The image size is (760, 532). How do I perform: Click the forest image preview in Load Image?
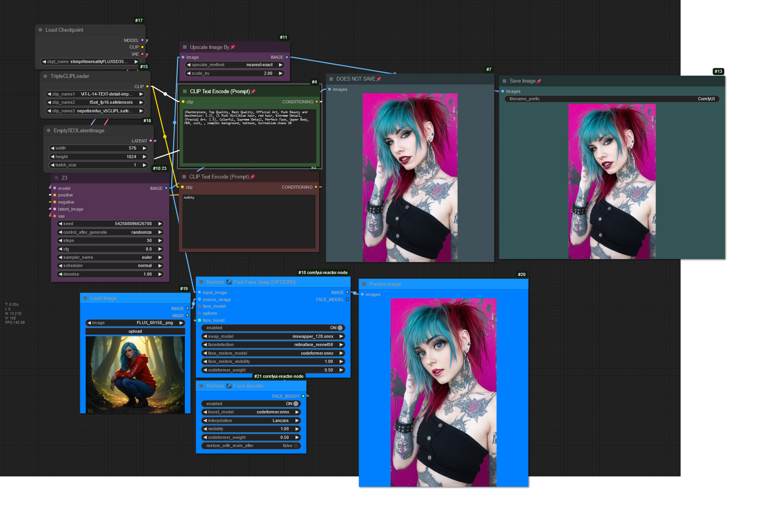point(135,375)
